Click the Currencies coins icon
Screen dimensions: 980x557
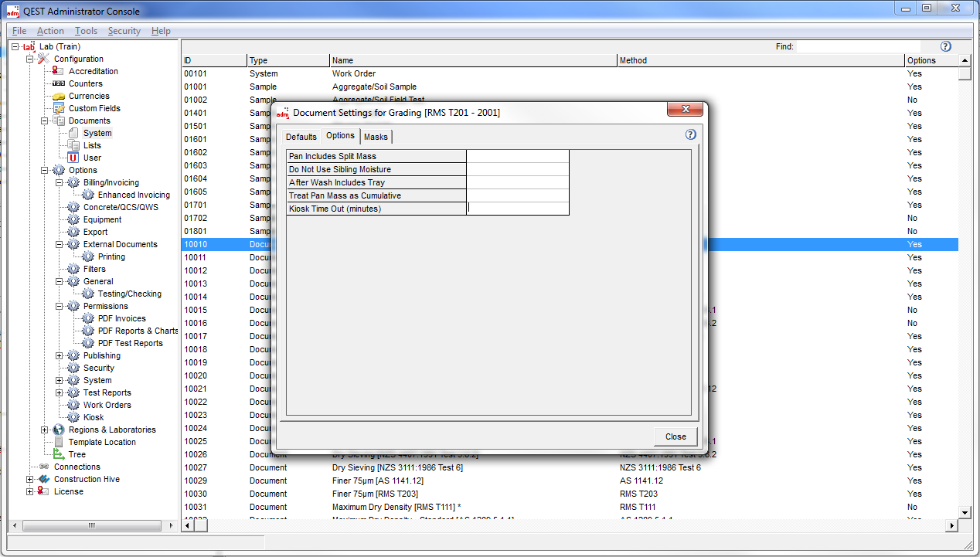[x=59, y=96]
